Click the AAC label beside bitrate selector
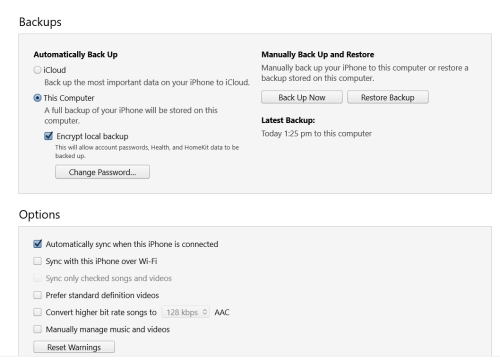Viewport: 500px width, 362px height. point(222,312)
